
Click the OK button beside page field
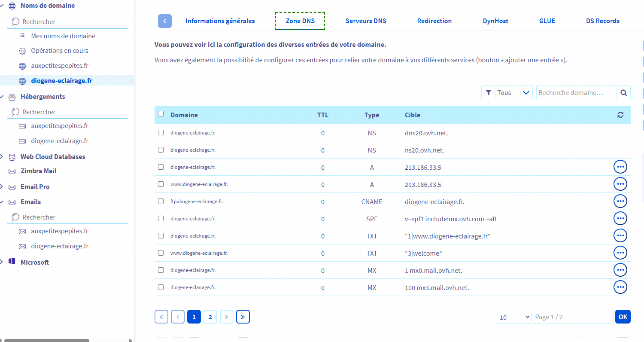tap(623, 317)
